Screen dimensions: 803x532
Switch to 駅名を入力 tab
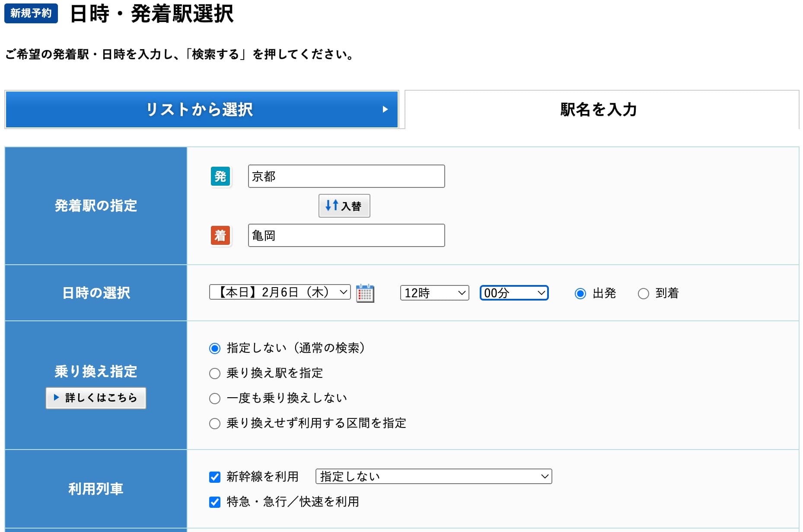602,109
